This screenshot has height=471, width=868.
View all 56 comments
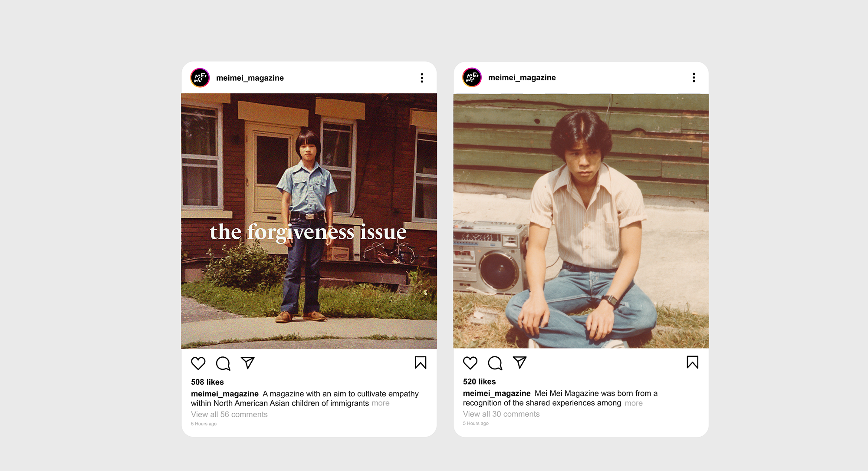pyautogui.click(x=229, y=415)
